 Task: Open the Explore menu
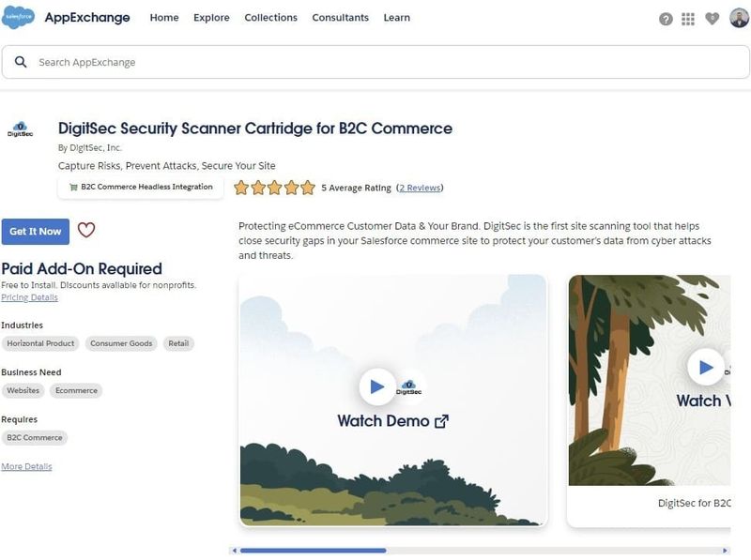click(211, 18)
